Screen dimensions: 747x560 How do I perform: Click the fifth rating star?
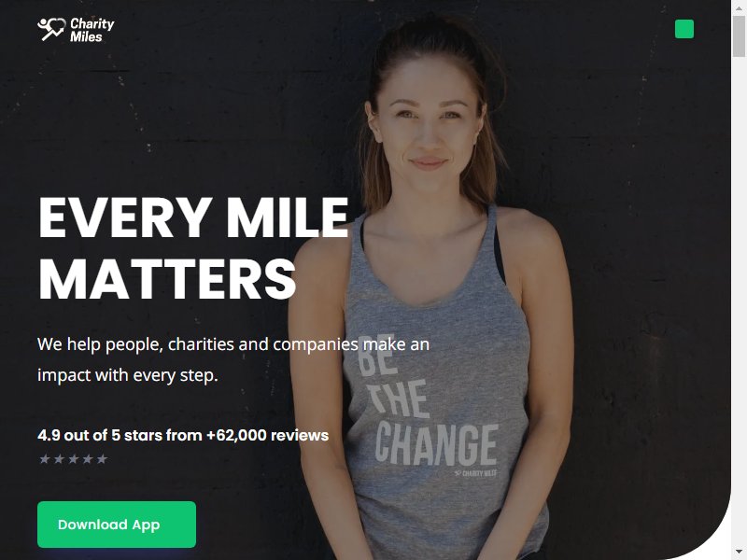tap(102, 459)
